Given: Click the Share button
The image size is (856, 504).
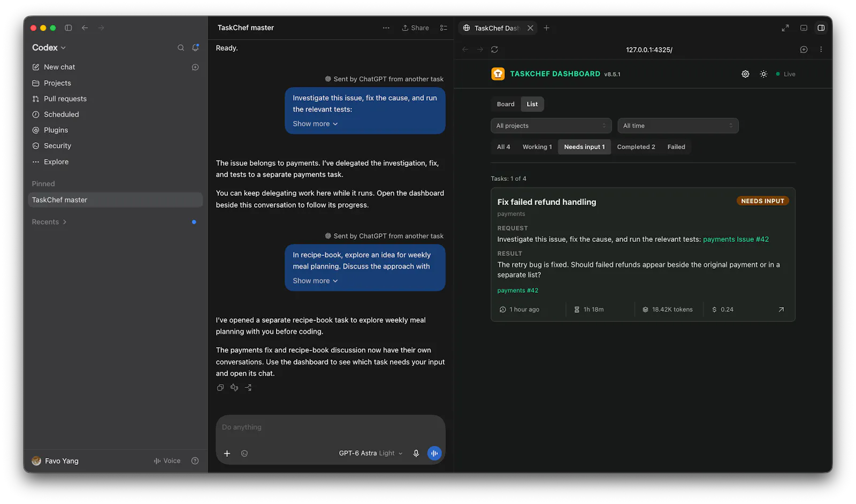Looking at the screenshot, I should (x=416, y=28).
